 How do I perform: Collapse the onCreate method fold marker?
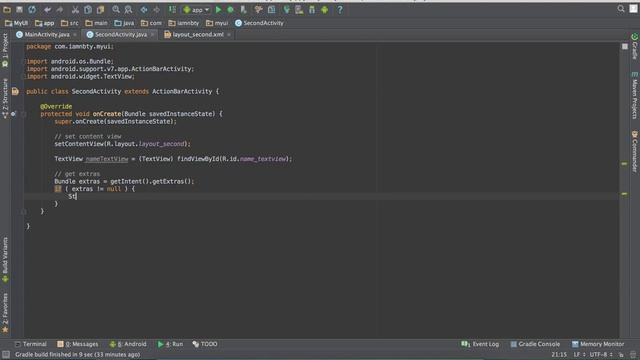coord(23,114)
